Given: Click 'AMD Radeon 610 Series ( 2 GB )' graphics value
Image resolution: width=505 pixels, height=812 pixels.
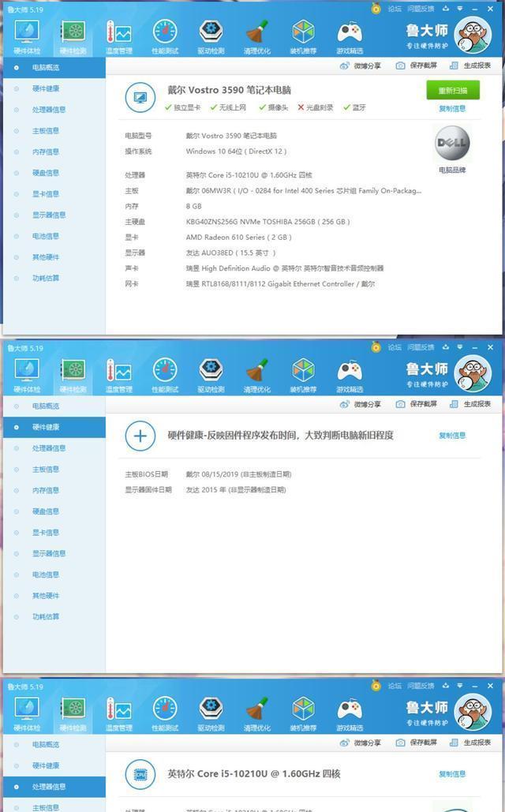Looking at the screenshot, I should pos(239,238).
